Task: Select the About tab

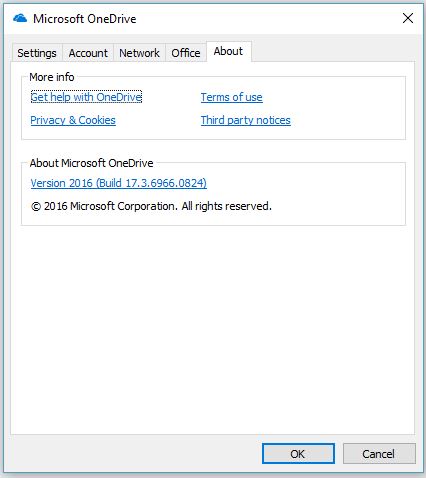Action: [228, 51]
